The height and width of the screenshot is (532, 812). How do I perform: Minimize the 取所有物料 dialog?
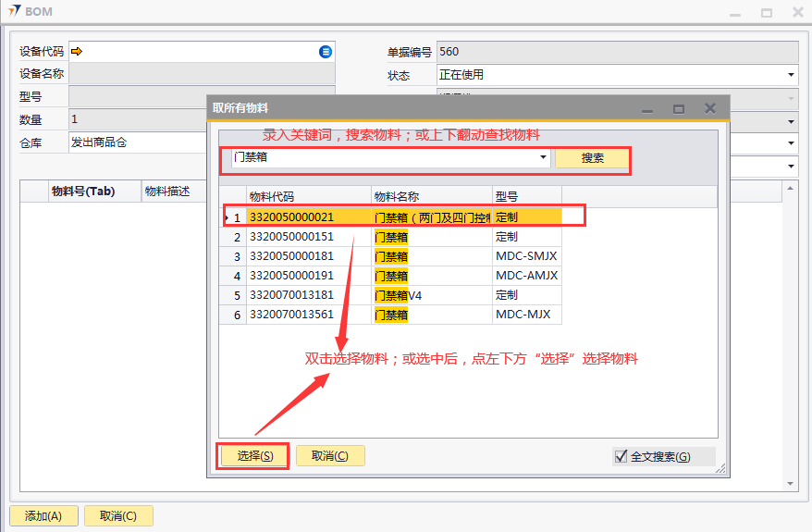[x=647, y=108]
